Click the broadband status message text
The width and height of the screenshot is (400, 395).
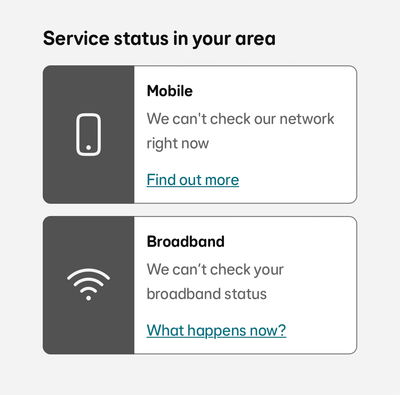tap(215, 282)
